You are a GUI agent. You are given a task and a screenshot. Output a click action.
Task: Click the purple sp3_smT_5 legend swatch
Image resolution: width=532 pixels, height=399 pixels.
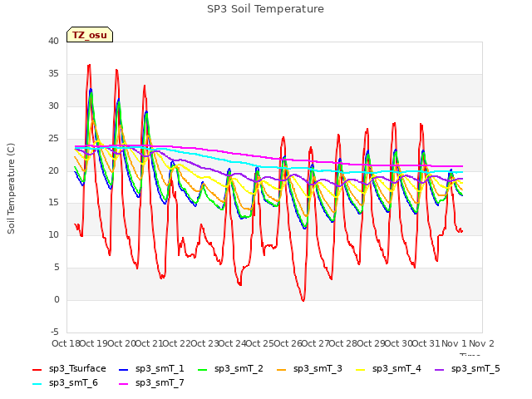440,369
